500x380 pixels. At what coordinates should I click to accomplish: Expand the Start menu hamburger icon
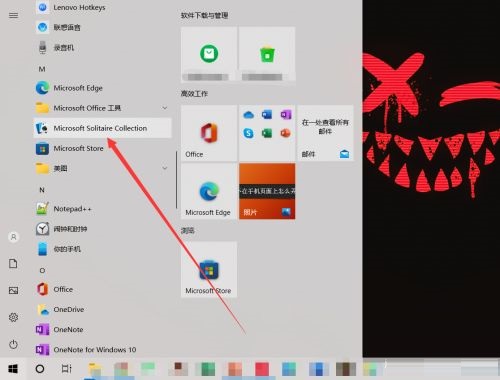[x=13, y=15]
